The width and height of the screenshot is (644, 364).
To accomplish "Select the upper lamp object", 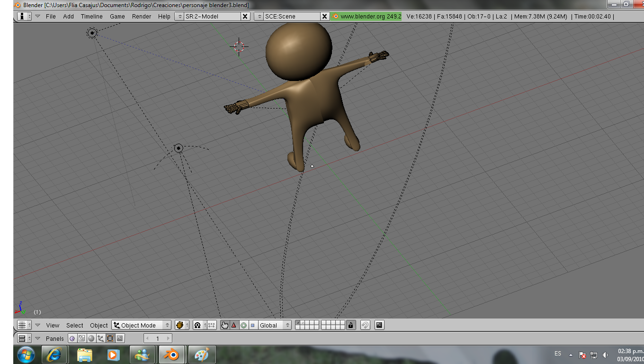I will (x=92, y=33).
